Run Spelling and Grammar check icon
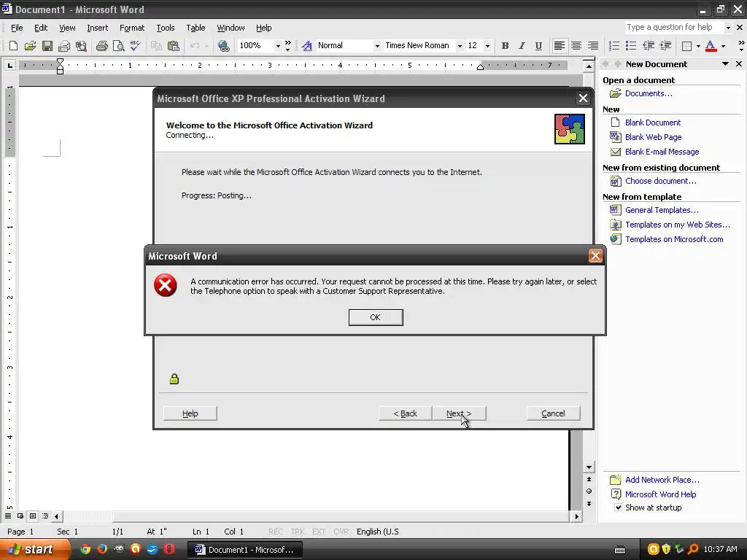 (135, 46)
